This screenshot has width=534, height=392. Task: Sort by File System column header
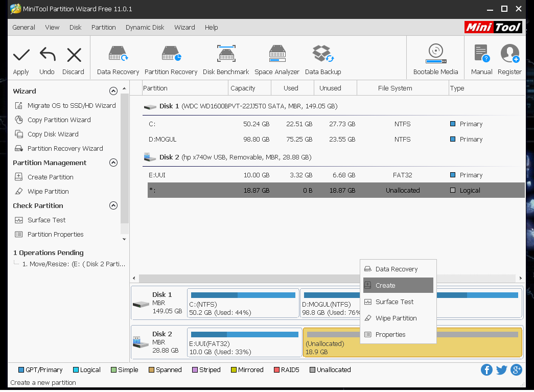[x=403, y=88]
